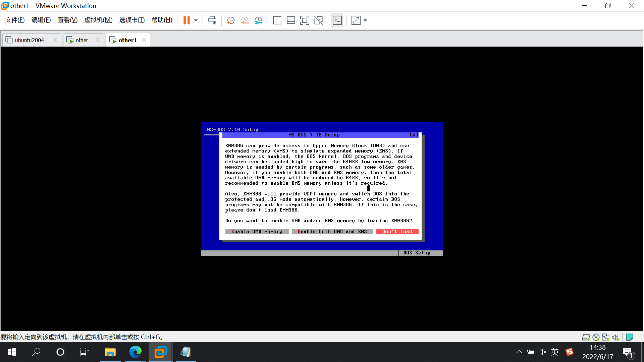Enter full screen mode
Image resolution: width=644 pixels, height=362 pixels.
(x=305, y=20)
